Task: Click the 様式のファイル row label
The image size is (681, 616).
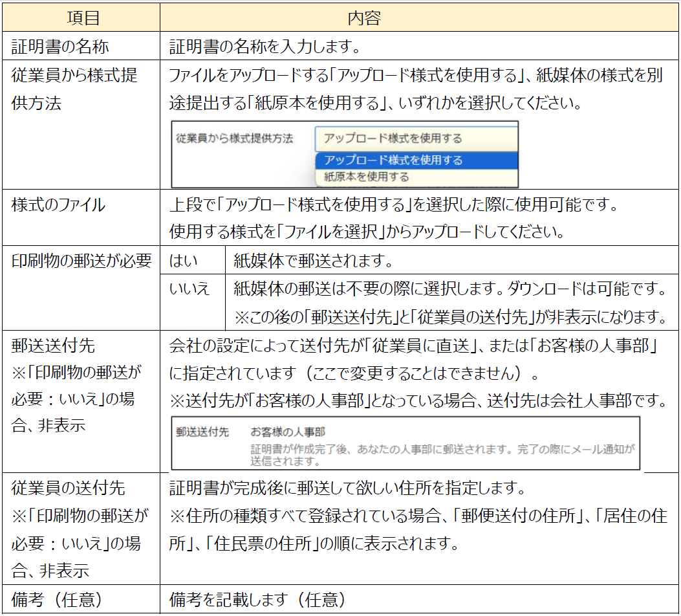Action: 58,206
